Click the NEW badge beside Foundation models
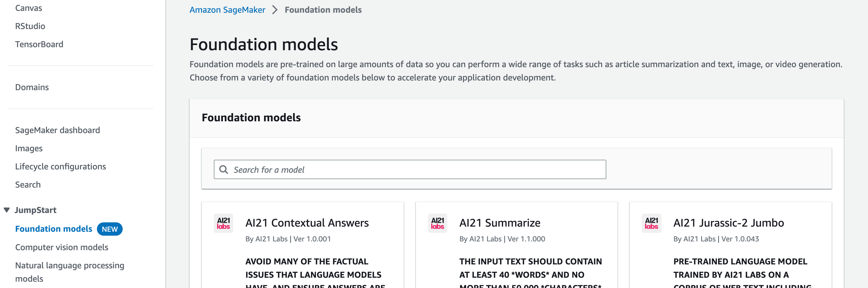This screenshot has height=288, width=868. [110, 229]
